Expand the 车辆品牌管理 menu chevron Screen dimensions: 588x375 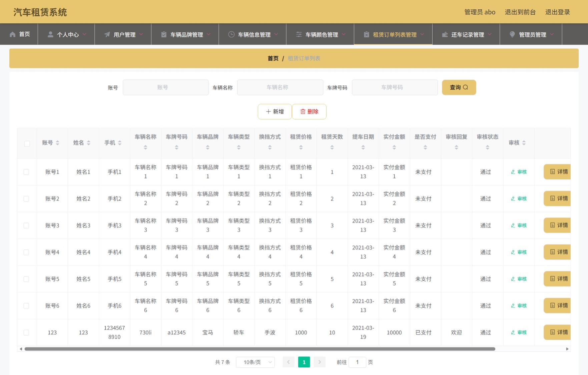(208, 34)
